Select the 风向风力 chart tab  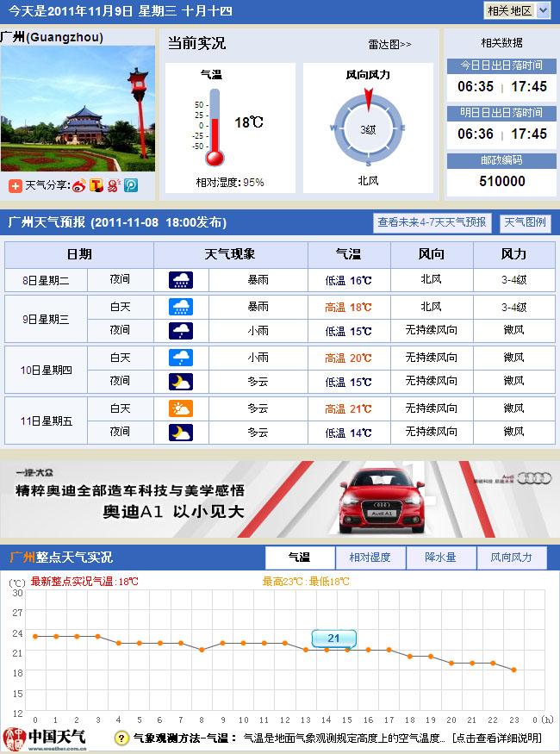click(512, 558)
